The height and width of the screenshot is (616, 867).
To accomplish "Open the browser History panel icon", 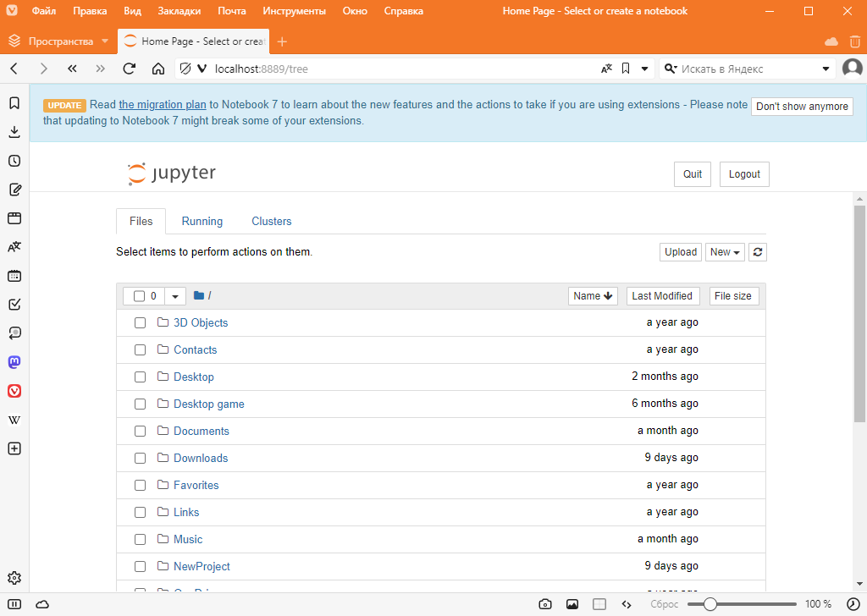I will [x=14, y=161].
